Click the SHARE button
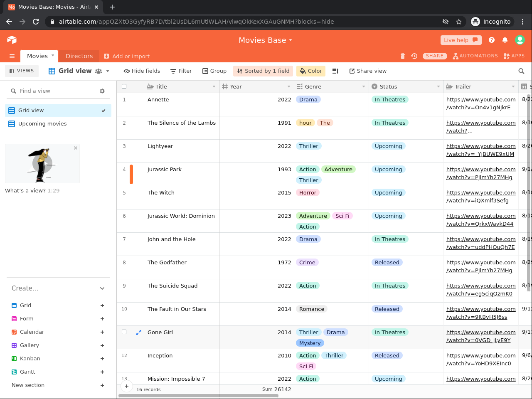Image resolution: width=532 pixels, height=399 pixels. 435,56
